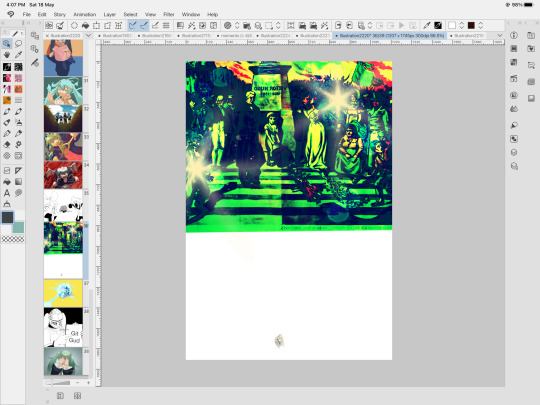Image resolution: width=540 pixels, height=405 pixels.
Task: Open the Sub Tool palette icon
Action: (34, 49)
